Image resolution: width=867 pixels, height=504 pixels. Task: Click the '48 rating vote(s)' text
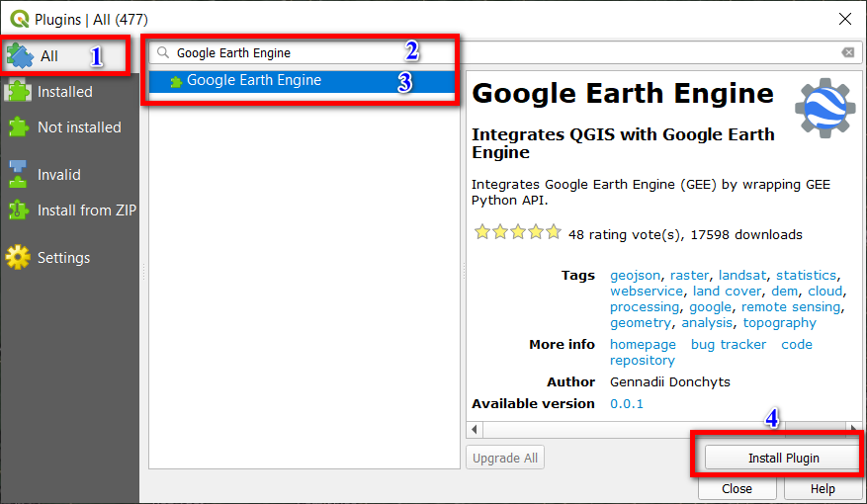(624, 235)
